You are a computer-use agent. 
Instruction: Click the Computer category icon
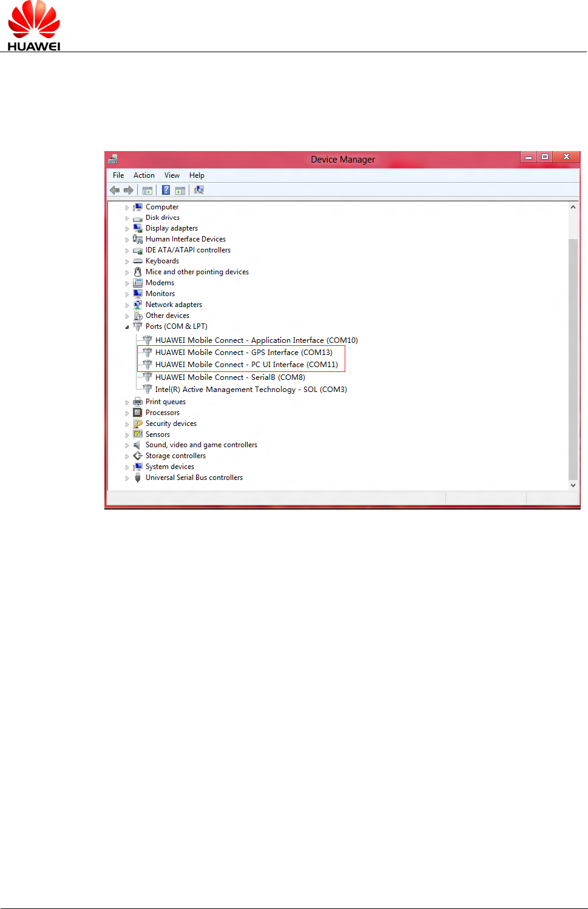coord(138,207)
